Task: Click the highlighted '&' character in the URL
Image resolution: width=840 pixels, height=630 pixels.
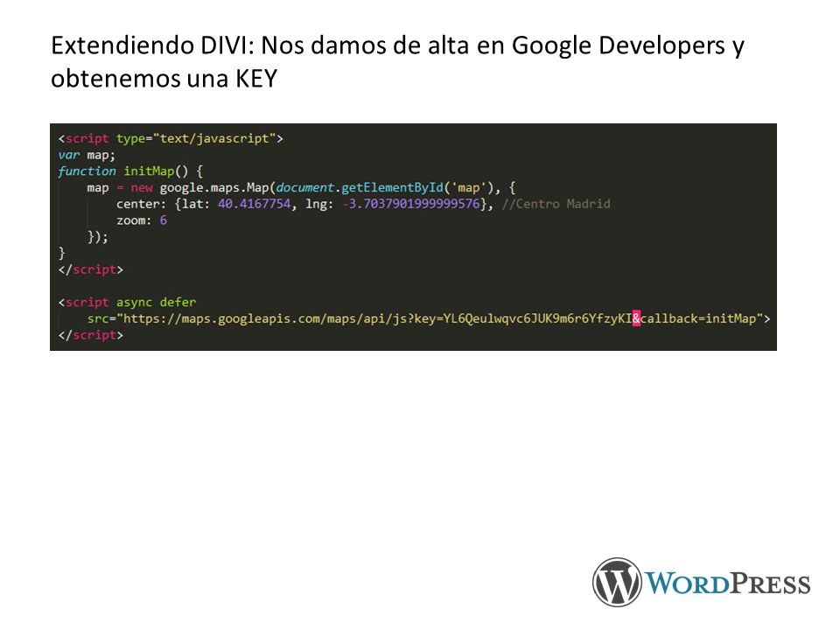Action: 636,318
